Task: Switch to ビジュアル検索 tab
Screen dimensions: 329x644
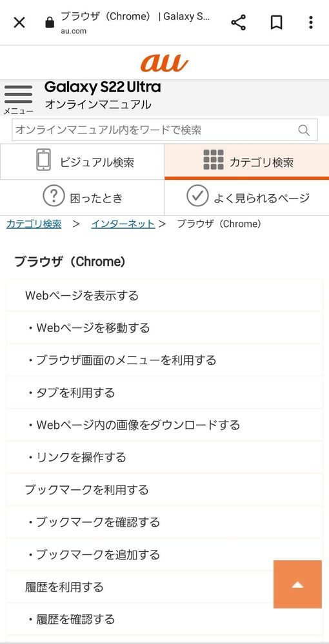Action: point(83,162)
